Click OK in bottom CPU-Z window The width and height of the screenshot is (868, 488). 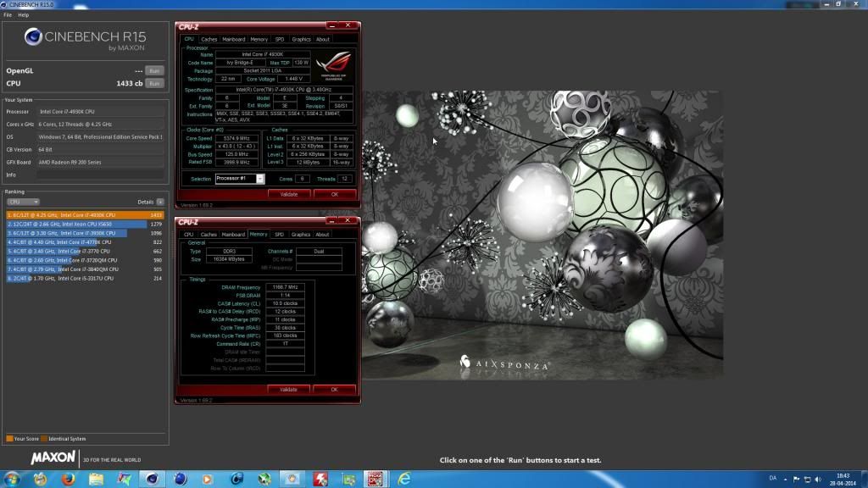[x=334, y=390]
